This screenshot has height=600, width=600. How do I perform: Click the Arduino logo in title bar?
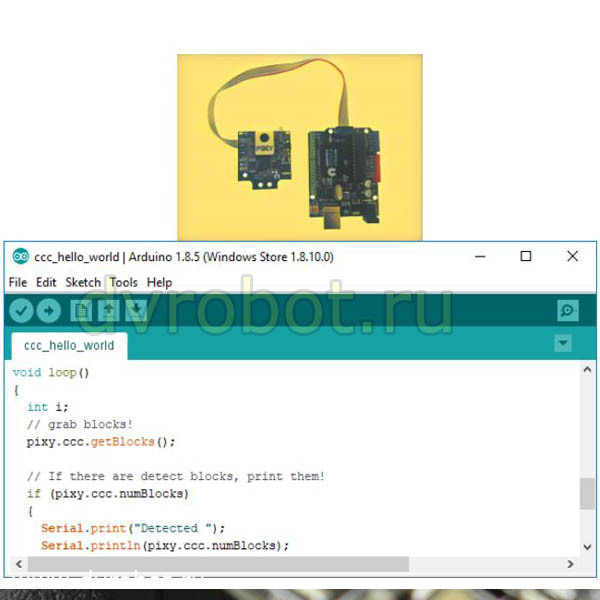click(x=20, y=256)
